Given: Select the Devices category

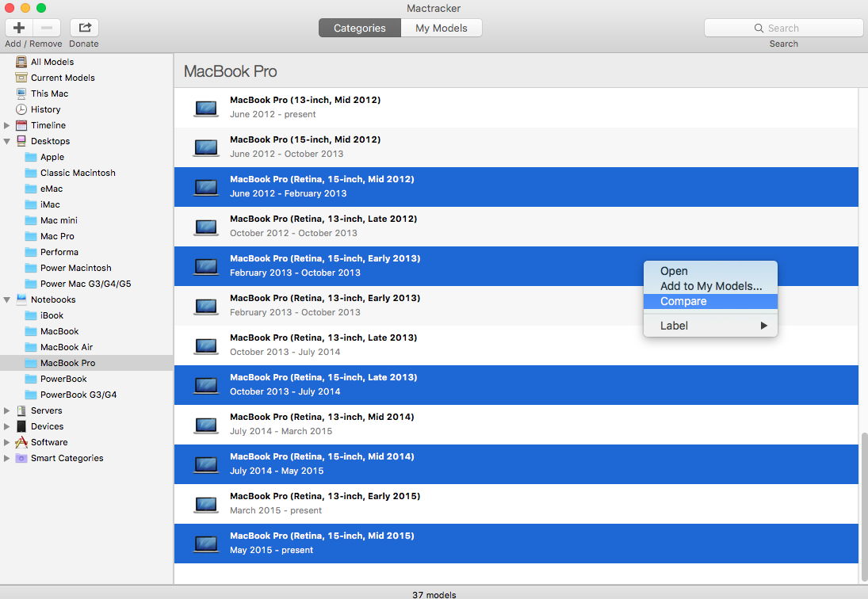Looking at the screenshot, I should coord(40,426).
